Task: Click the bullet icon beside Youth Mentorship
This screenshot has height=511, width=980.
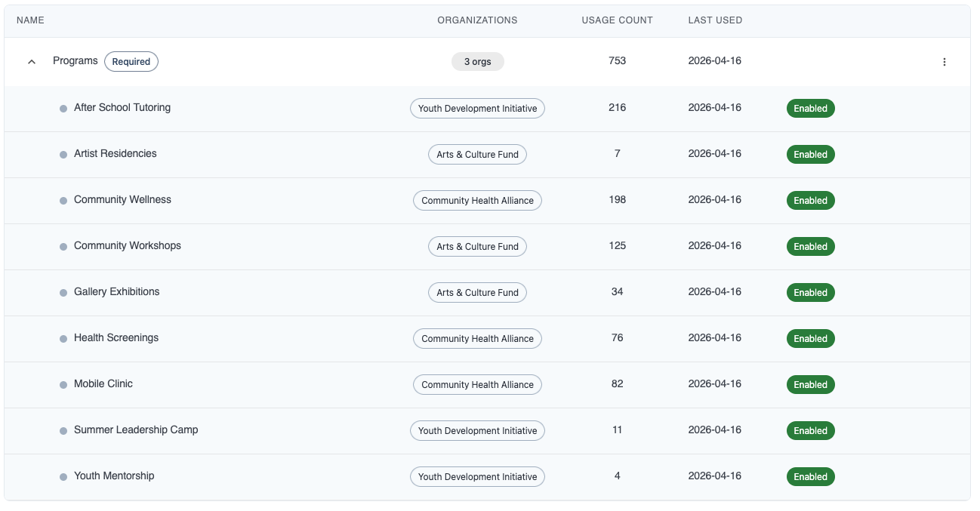Action: click(x=63, y=476)
